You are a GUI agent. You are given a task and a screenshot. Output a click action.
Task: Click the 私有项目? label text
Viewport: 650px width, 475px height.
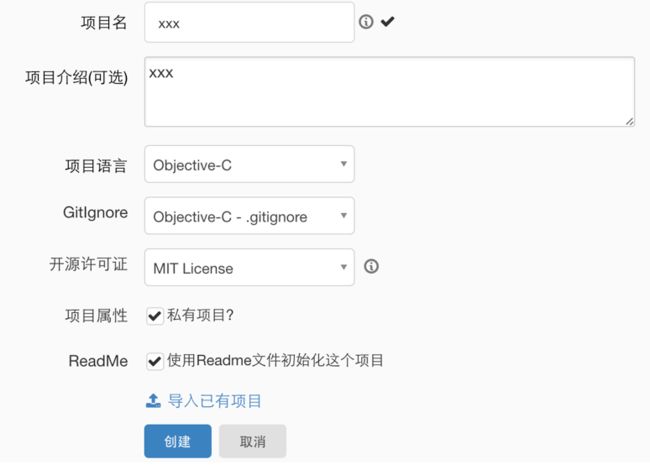[201, 315]
